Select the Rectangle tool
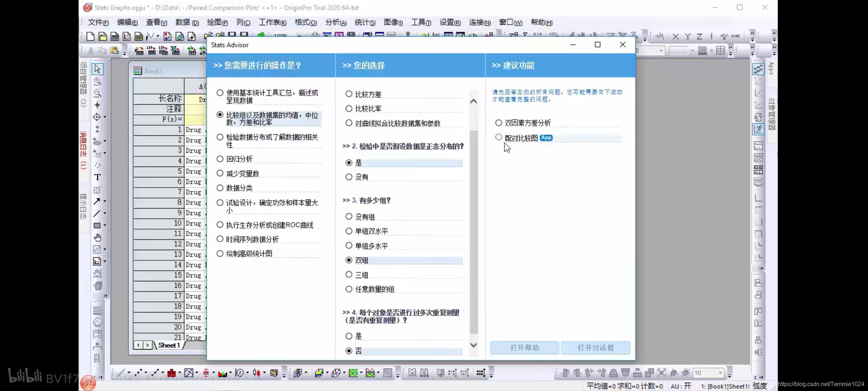Screen dimensions: 868x391 (x=97, y=226)
